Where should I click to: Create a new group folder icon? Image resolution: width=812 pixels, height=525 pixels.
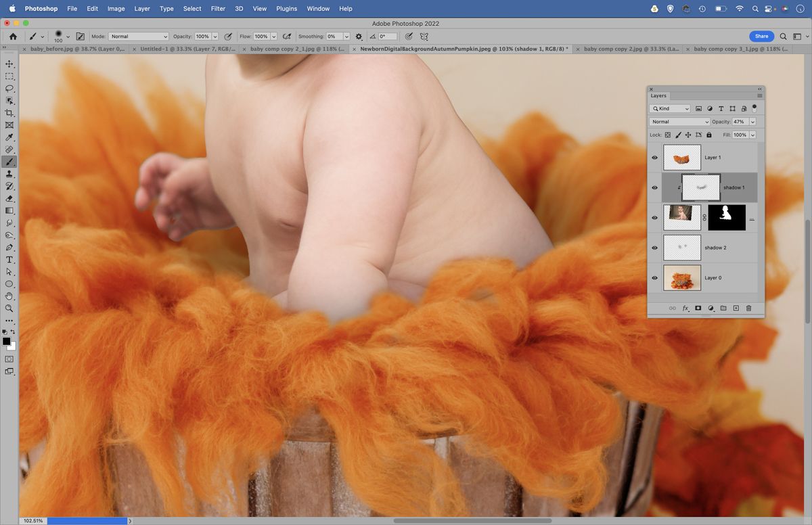pyautogui.click(x=723, y=308)
